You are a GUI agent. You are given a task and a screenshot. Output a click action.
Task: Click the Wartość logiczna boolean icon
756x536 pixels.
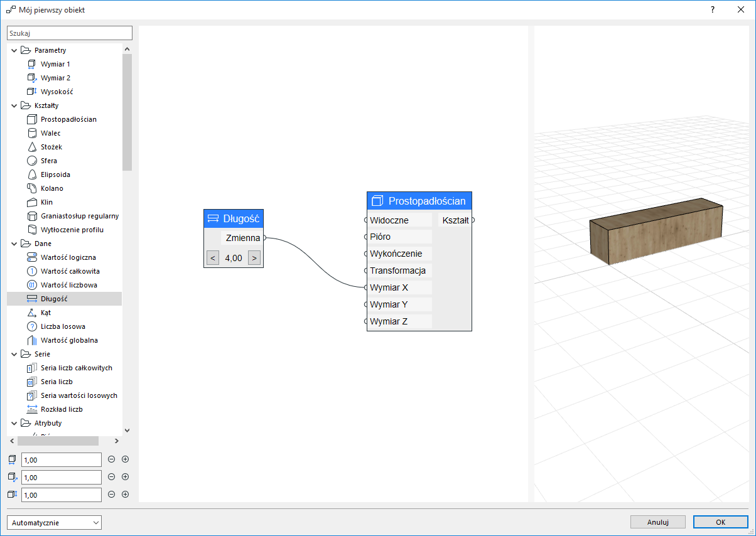click(x=32, y=257)
